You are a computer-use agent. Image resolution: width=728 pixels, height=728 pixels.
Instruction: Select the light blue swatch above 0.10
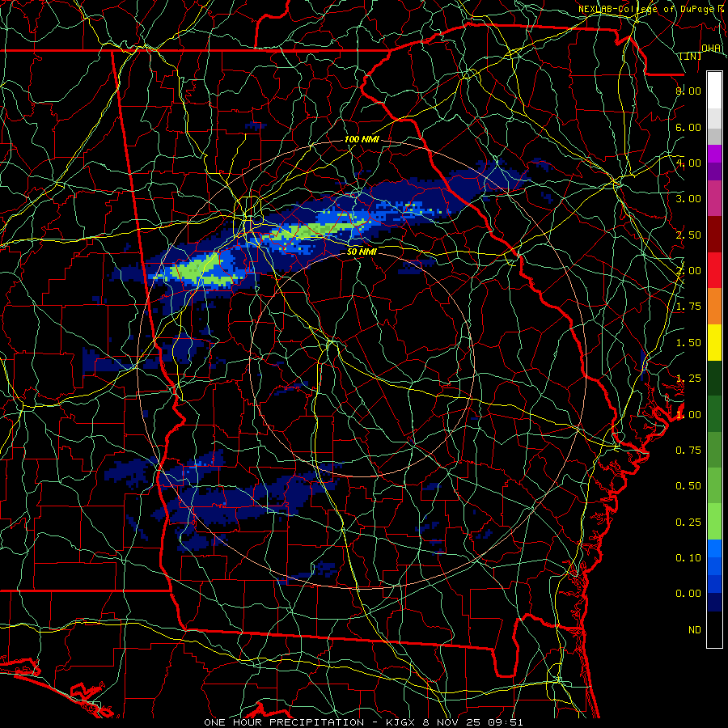pyautogui.click(x=714, y=548)
